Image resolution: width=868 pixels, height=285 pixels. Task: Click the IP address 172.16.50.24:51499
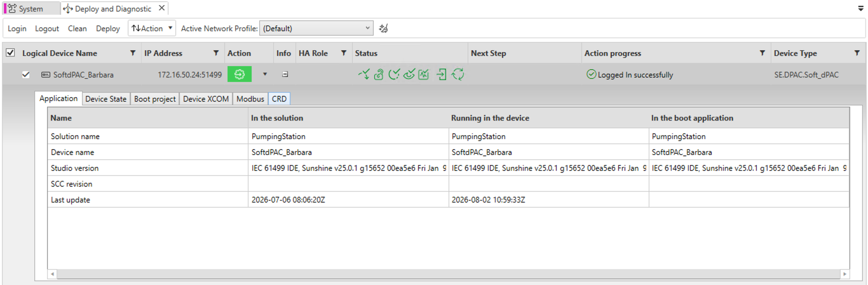pyautogui.click(x=189, y=75)
